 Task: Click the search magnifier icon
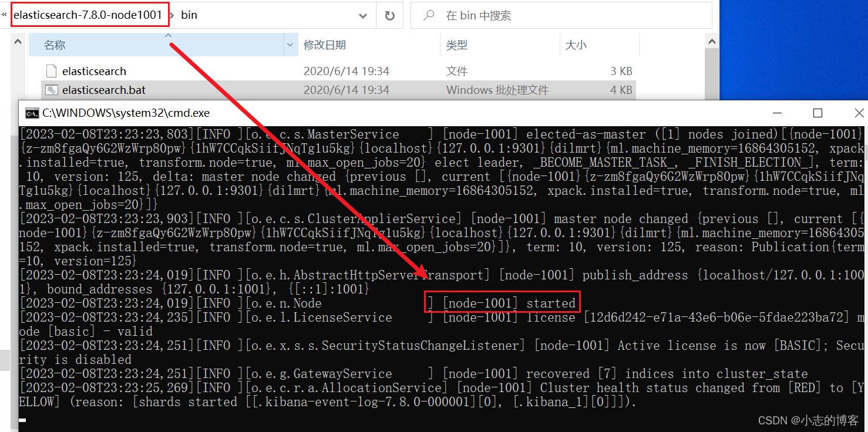coord(429,15)
